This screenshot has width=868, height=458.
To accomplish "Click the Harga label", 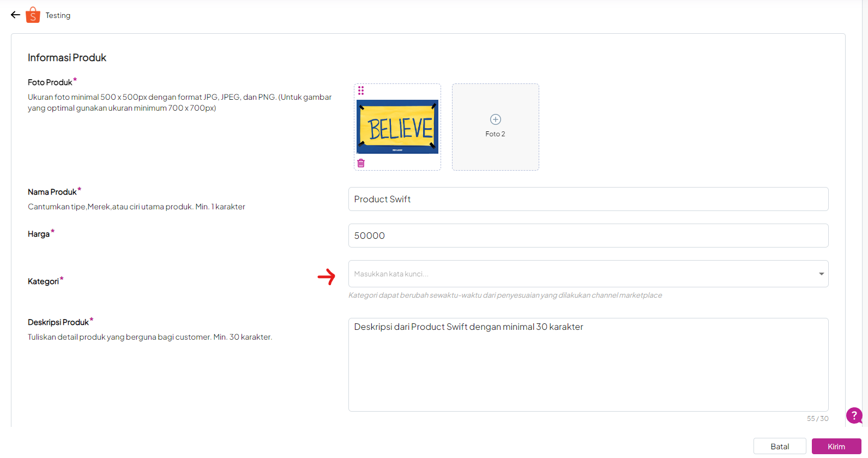I will point(39,234).
